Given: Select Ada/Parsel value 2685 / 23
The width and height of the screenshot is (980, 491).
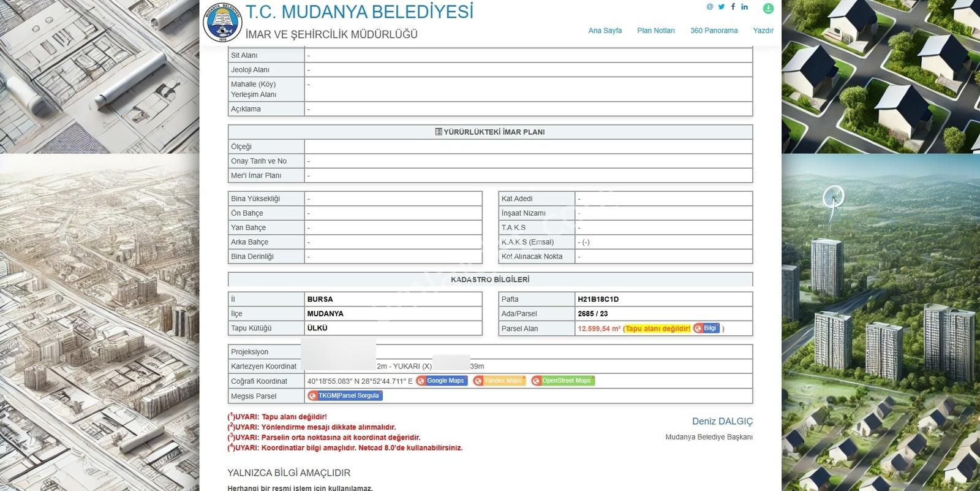Looking at the screenshot, I should 593,314.
